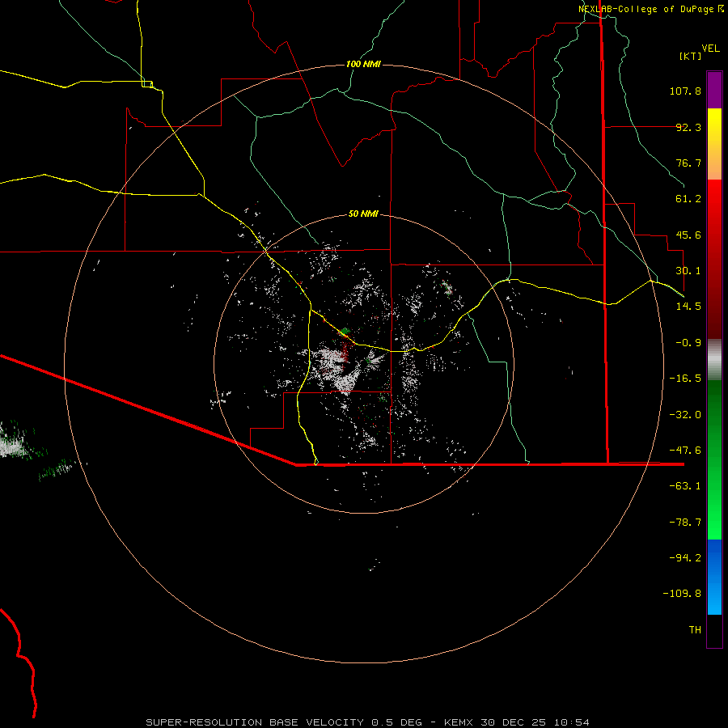
Task: Click the 107.8 velocity scale value
Action: (685, 91)
